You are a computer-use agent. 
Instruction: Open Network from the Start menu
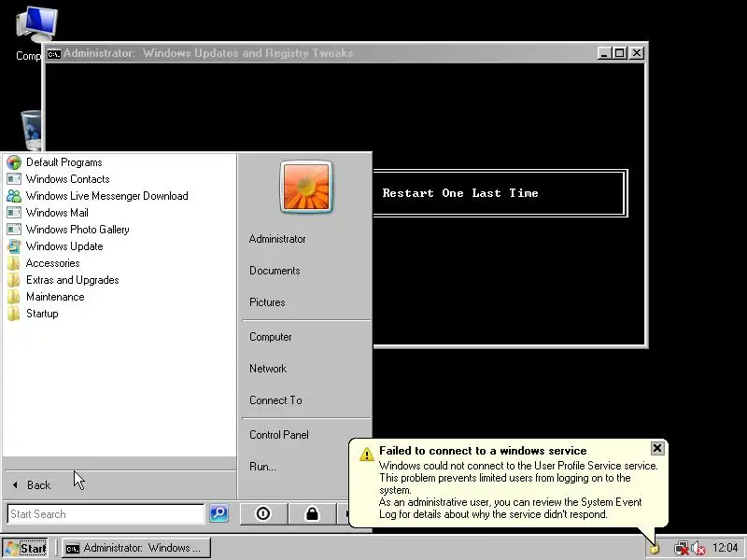(268, 369)
